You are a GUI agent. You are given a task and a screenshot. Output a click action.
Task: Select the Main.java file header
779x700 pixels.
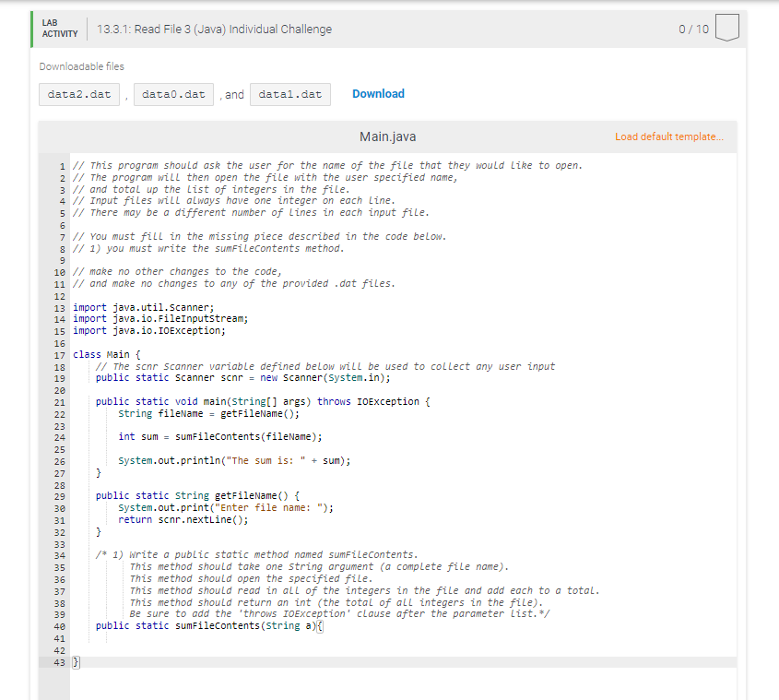tap(386, 136)
